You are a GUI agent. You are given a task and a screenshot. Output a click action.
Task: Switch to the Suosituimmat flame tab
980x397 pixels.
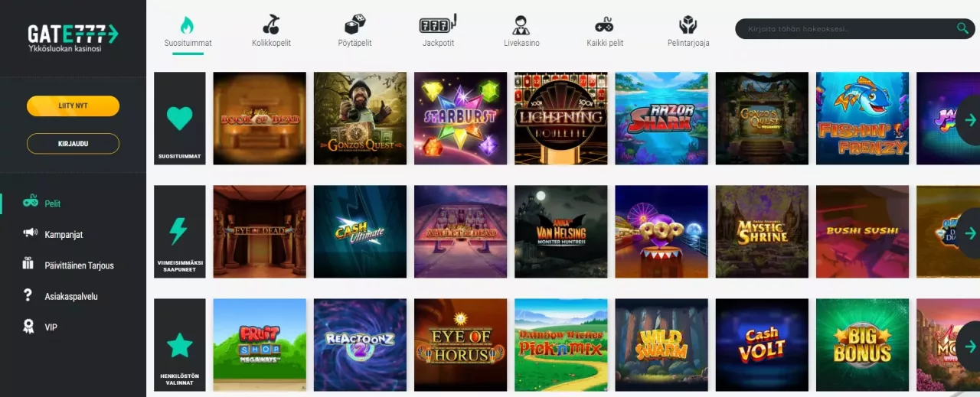tap(188, 31)
